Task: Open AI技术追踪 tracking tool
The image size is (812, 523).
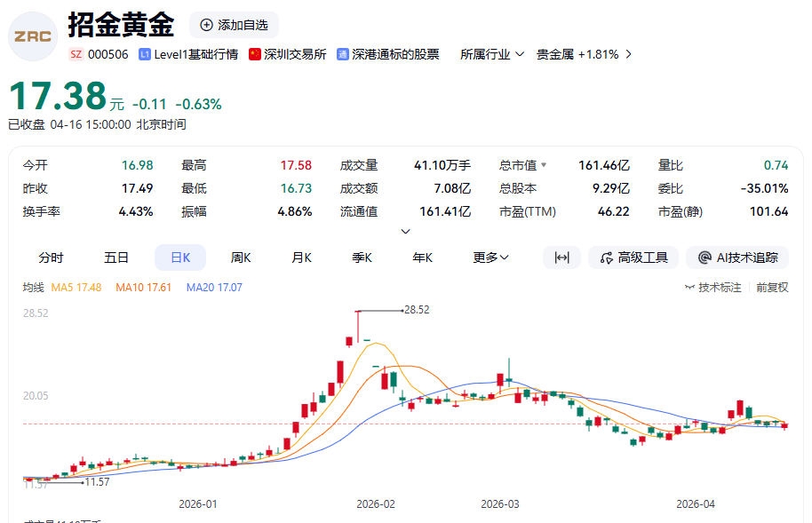Action: click(x=737, y=258)
